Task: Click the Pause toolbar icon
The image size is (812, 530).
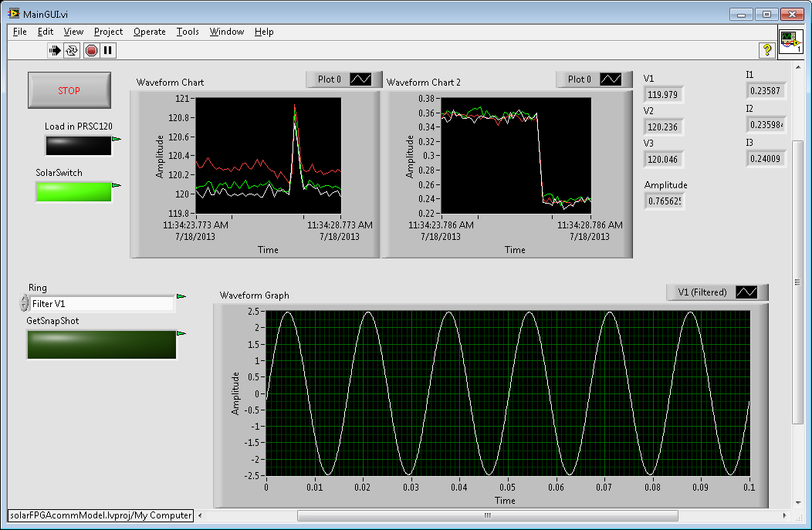Action: click(x=108, y=50)
